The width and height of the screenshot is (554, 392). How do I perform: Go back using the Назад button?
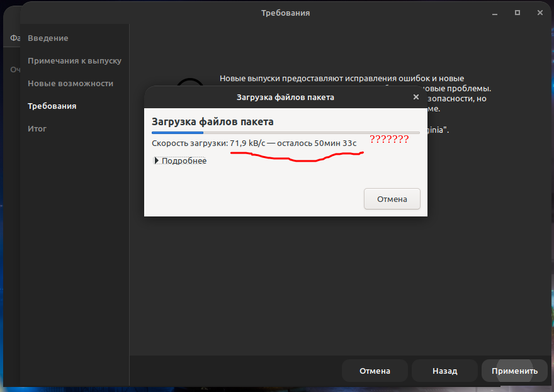pyautogui.click(x=444, y=371)
